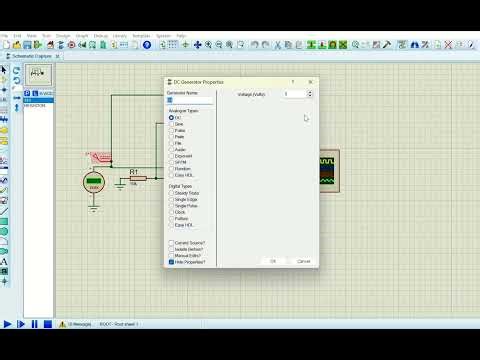Click the oscilloscope component on the schematic

pyautogui.click(x=329, y=171)
